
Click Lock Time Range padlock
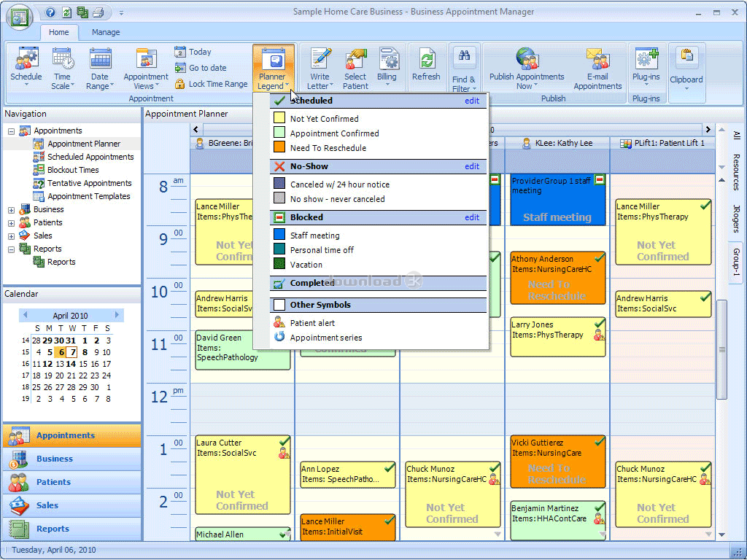(x=179, y=85)
